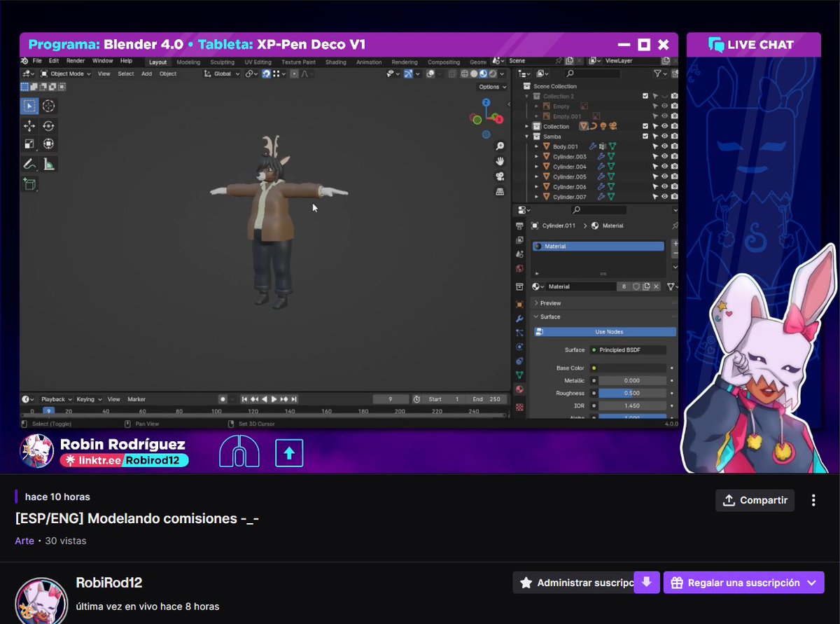The height and width of the screenshot is (624, 840).
Task: Switch to the UV Editing workspace tab
Action: [258, 62]
